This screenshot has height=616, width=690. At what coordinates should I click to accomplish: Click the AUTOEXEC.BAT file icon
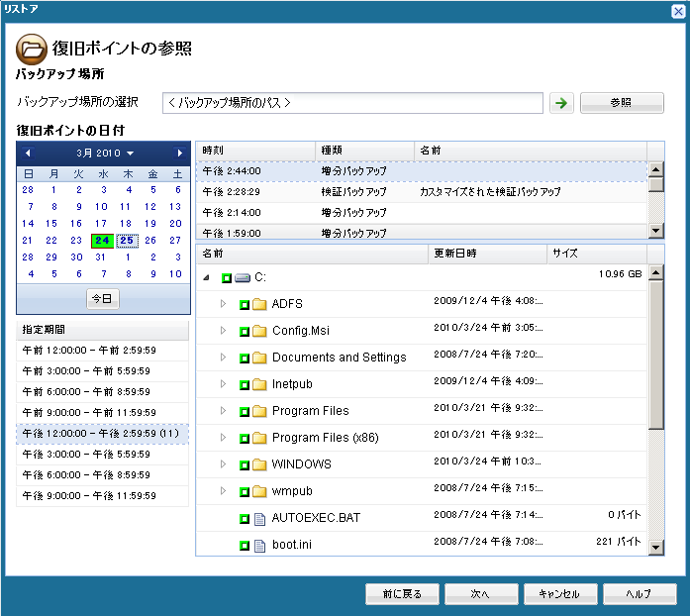(x=259, y=519)
